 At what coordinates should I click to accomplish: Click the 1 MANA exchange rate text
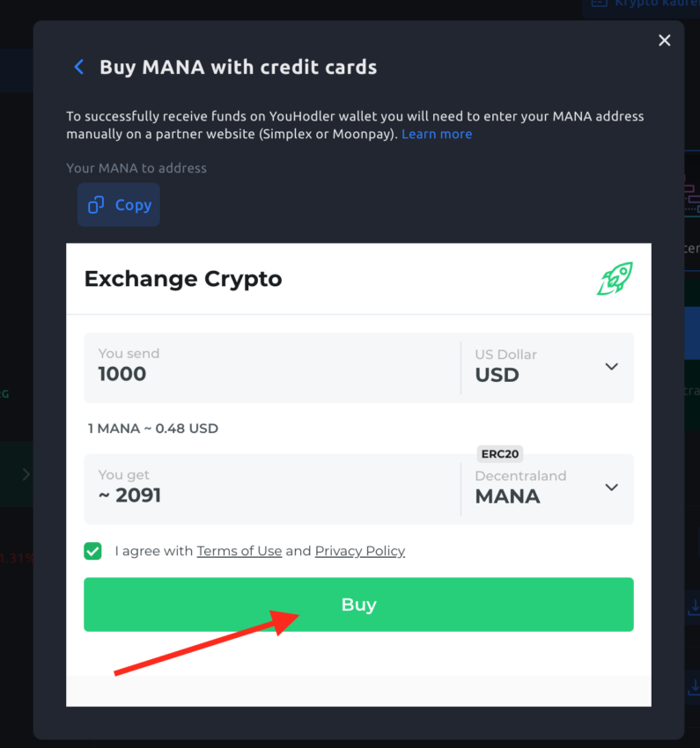coord(152,429)
